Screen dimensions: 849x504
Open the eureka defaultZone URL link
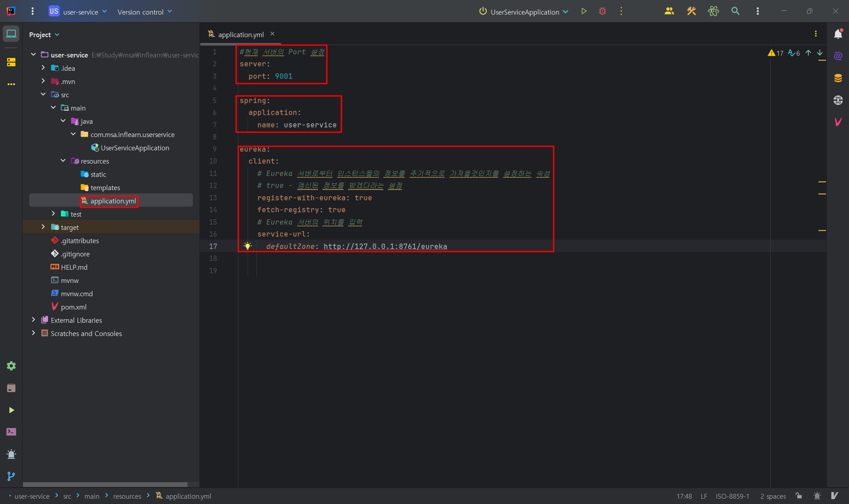385,247
